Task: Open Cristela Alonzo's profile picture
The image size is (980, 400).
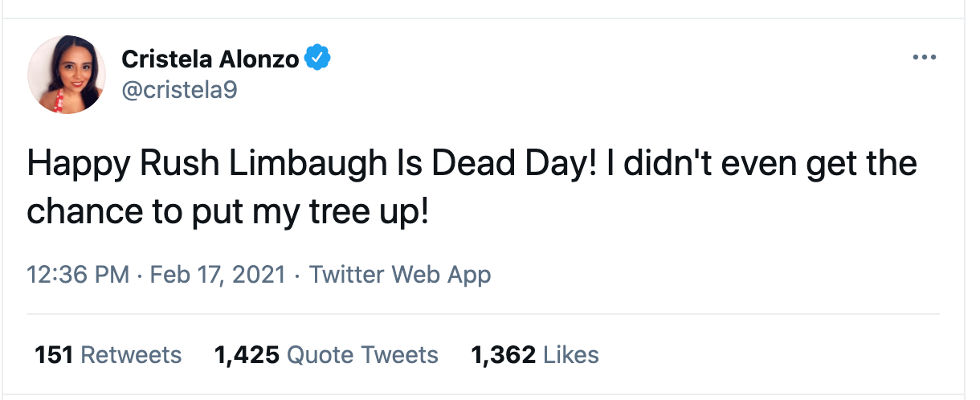Action: pyautogui.click(x=67, y=74)
